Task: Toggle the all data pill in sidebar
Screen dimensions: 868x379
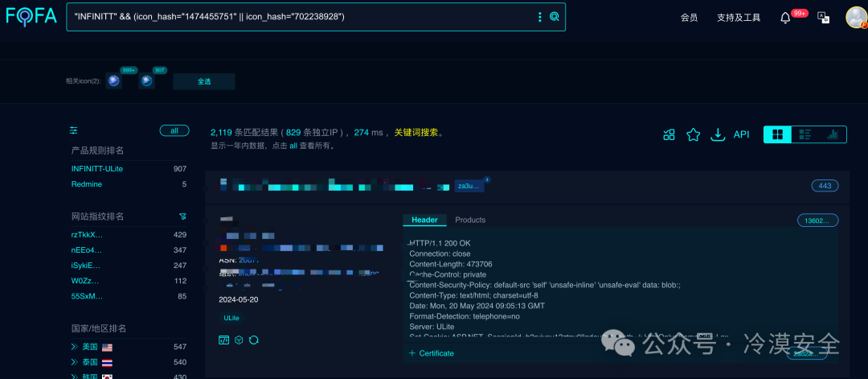Action: coord(174,131)
